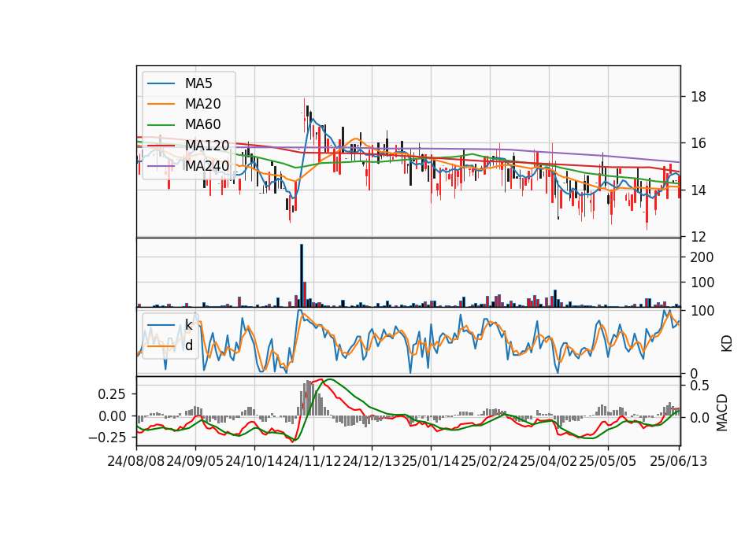Screen dimensions: 756x543
Task: Click the MACD left axis value −0.25
Action: [108, 438]
